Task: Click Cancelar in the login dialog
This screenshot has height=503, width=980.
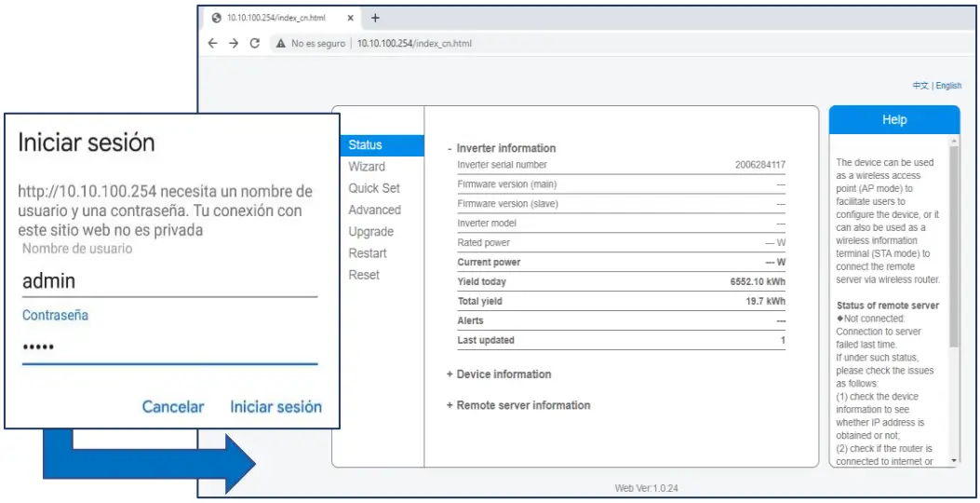Action: [173, 407]
